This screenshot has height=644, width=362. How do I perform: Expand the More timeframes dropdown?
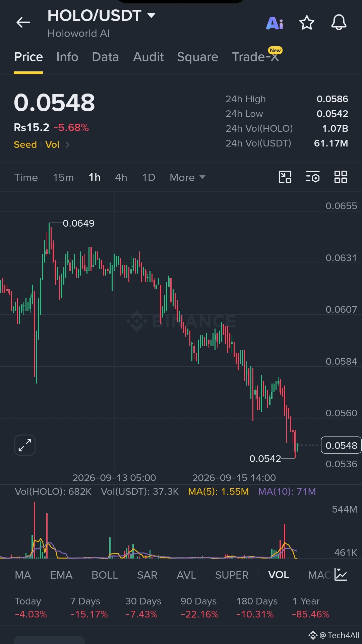(x=187, y=177)
